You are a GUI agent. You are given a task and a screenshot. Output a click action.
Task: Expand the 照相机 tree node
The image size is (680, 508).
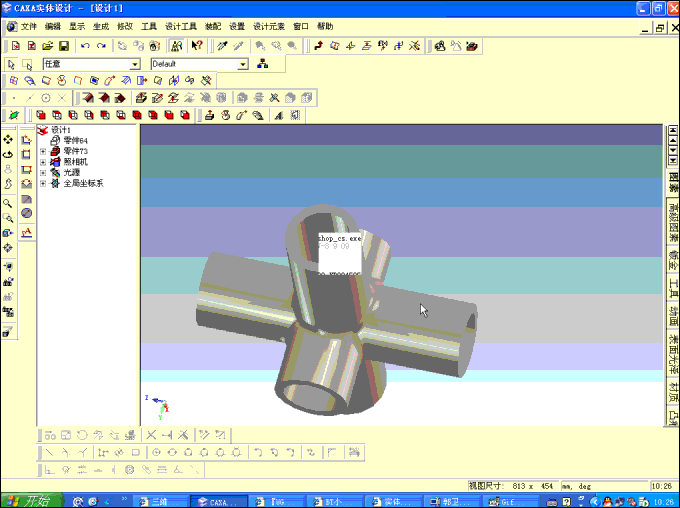pyautogui.click(x=43, y=162)
